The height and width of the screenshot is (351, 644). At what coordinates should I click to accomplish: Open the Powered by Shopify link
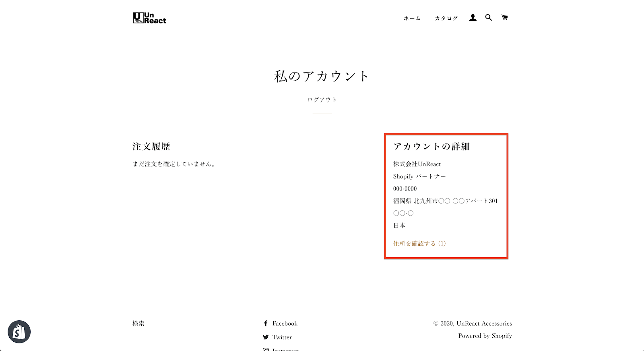click(x=485, y=336)
